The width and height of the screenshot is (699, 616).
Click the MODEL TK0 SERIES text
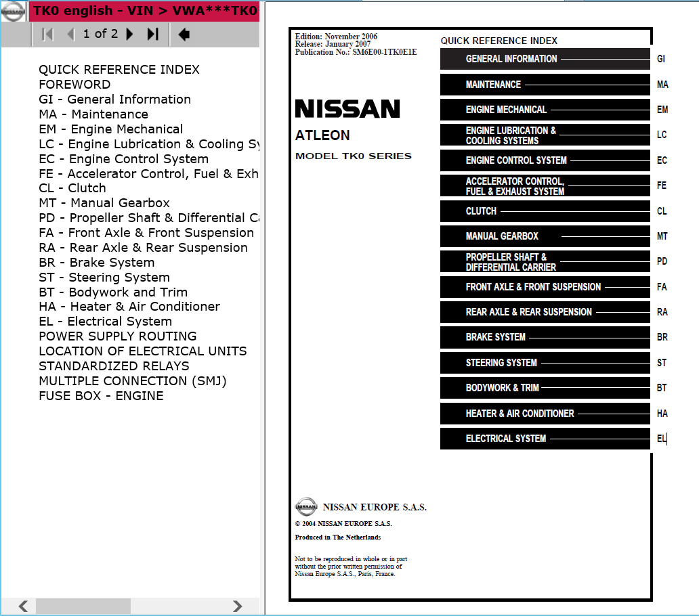click(353, 156)
